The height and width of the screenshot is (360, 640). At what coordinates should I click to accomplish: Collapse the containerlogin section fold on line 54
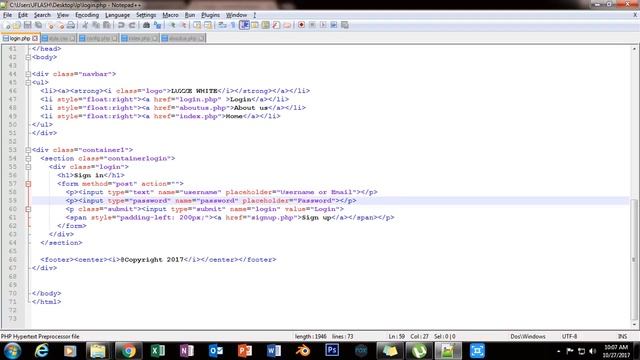(x=28, y=158)
